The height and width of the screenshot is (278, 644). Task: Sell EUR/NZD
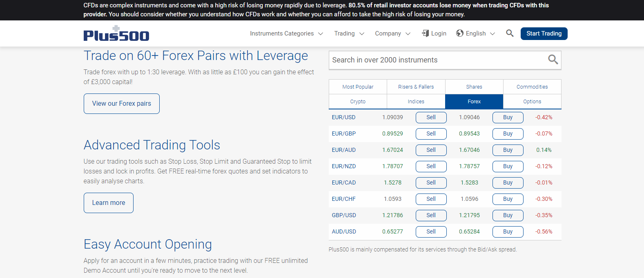pyautogui.click(x=431, y=167)
